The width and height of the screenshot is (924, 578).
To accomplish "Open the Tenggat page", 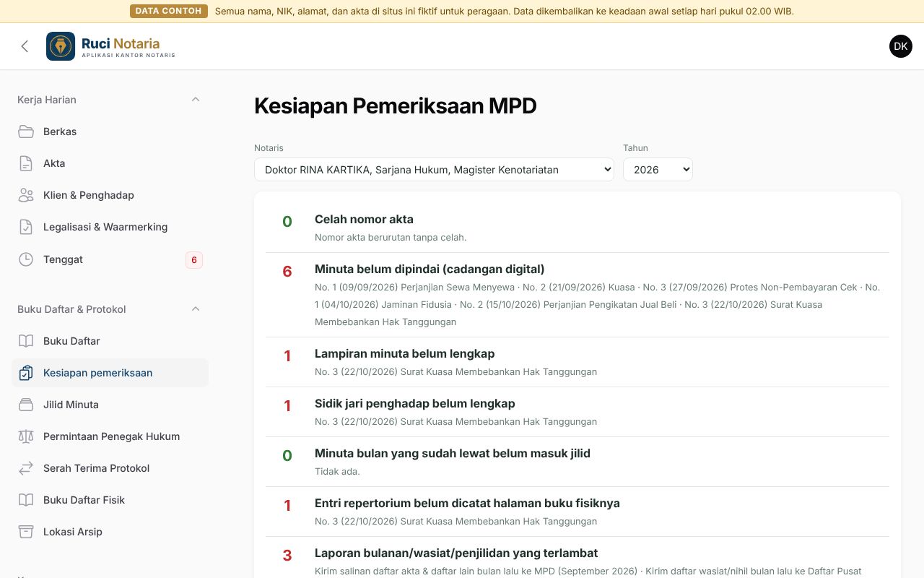I will point(110,259).
